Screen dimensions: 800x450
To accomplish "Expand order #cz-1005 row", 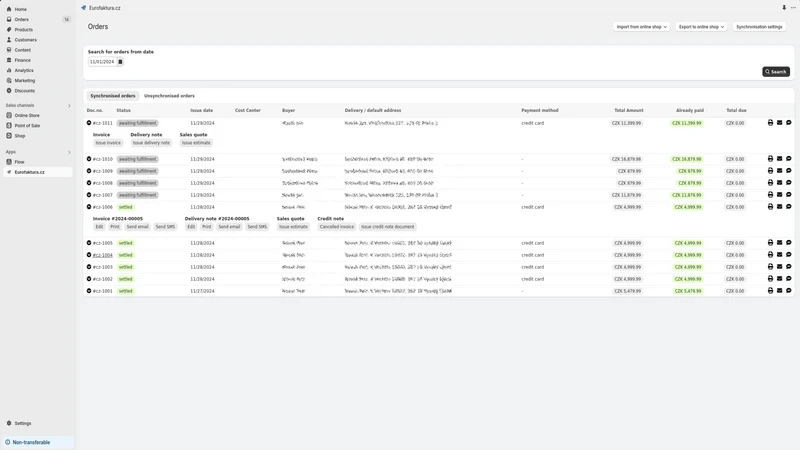I will pos(89,243).
